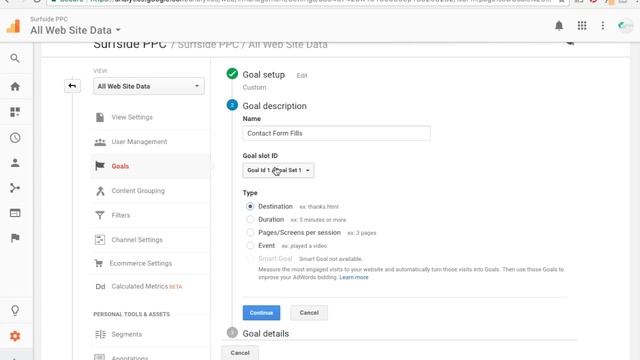Screen dimensions: 640x360
Task: Open Discover lightbulb icon
Action: pos(15,310)
